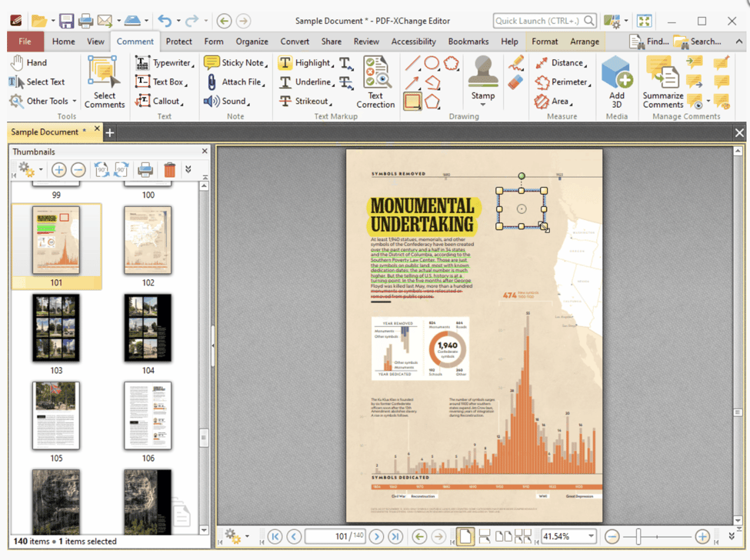Click the Sticky Note tool

(x=235, y=63)
